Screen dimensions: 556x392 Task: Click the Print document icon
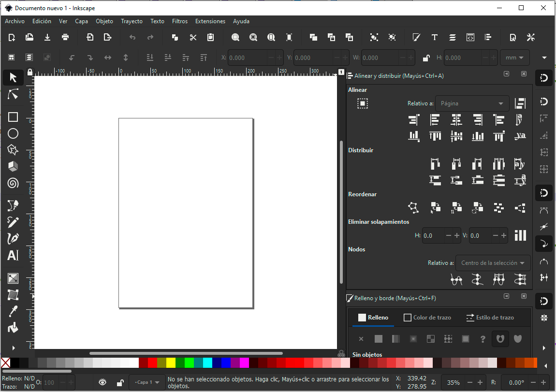click(65, 37)
